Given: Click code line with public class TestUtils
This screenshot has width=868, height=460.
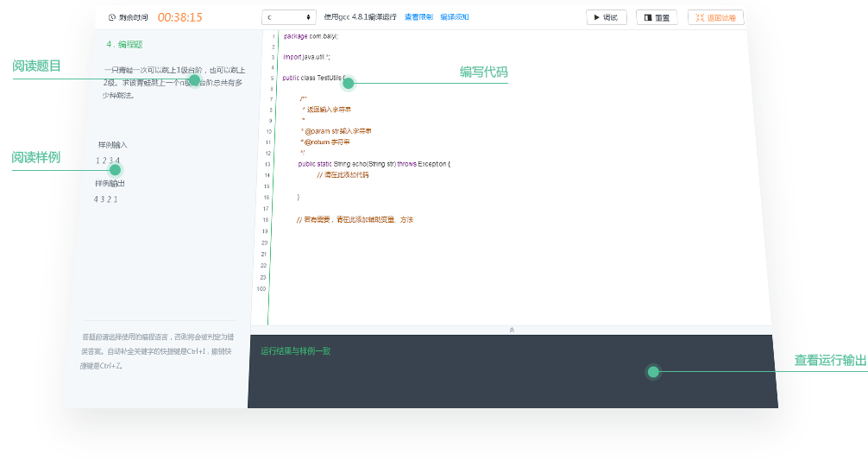Looking at the screenshot, I should tap(314, 78).
